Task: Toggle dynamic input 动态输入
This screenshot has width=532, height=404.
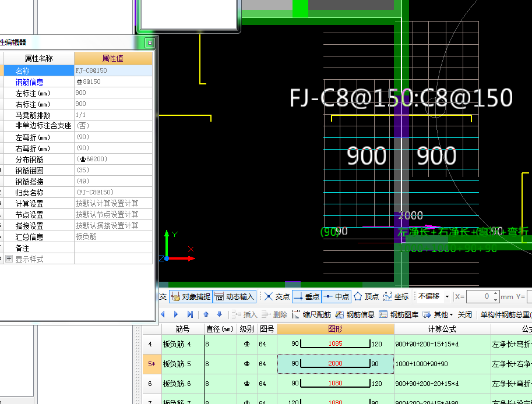Action: [x=234, y=297]
